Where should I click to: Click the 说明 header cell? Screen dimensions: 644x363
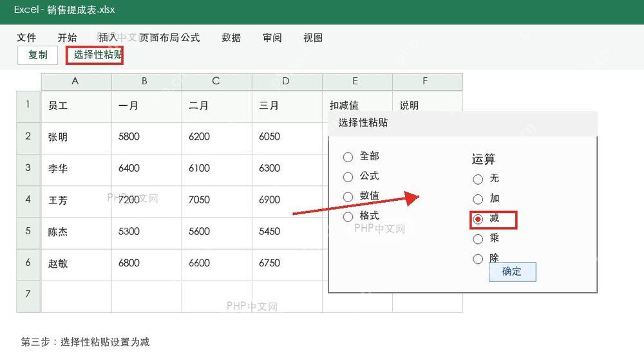[428, 102]
